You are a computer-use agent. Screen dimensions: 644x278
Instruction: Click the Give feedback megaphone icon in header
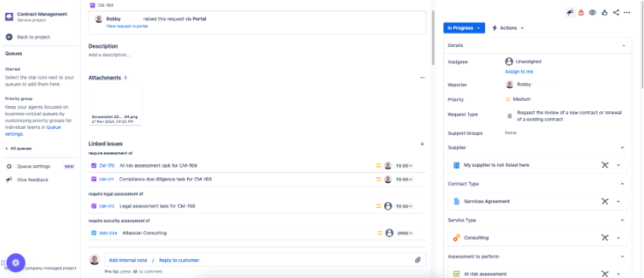coord(570,13)
